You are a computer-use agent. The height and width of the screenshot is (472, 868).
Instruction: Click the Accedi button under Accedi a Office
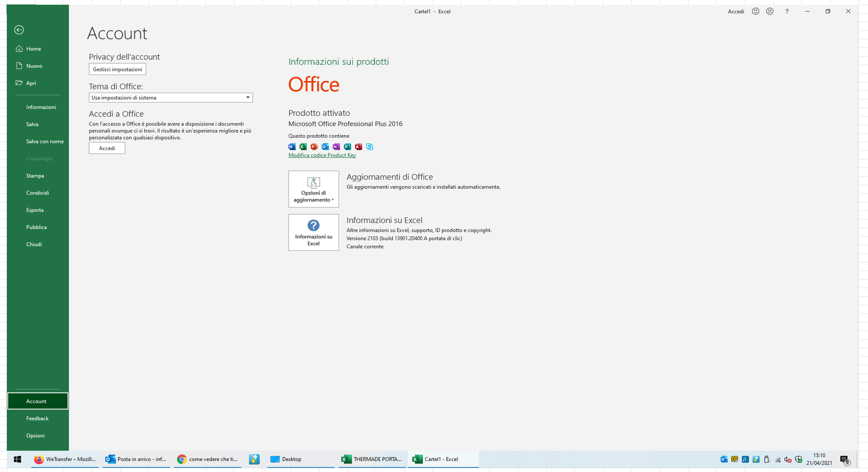pos(107,148)
